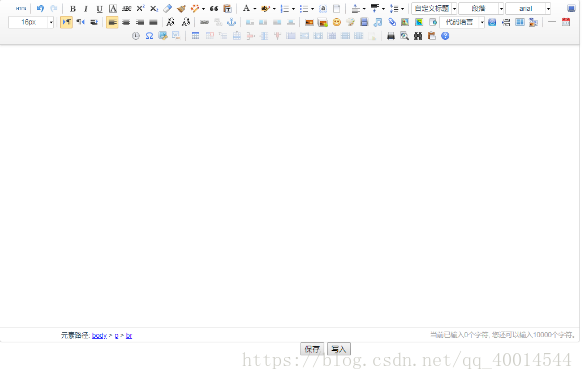Viewport: 583px width, 380px height.
Task: Click the 保存 button
Action: click(312, 349)
